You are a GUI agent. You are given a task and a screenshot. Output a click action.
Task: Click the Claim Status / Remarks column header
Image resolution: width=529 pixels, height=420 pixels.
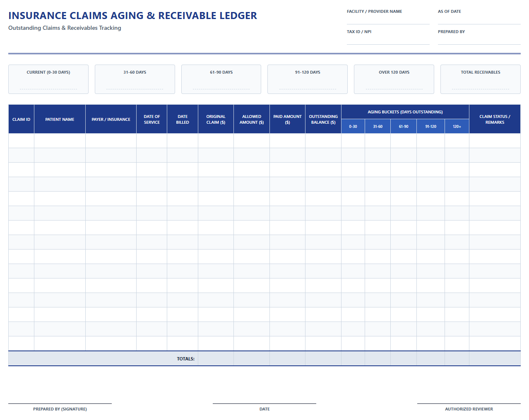(495, 119)
